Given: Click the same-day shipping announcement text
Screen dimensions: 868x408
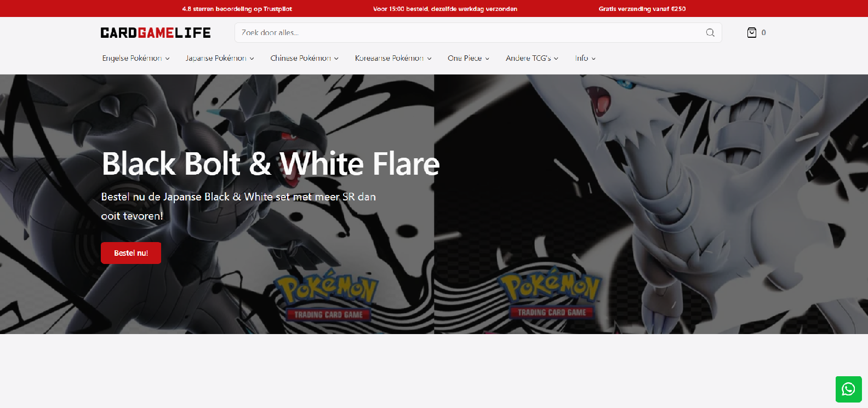Looking at the screenshot, I should point(445,9).
